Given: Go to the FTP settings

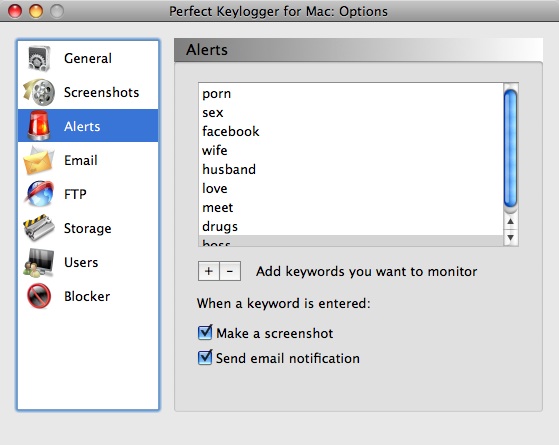Looking at the screenshot, I should (x=88, y=194).
